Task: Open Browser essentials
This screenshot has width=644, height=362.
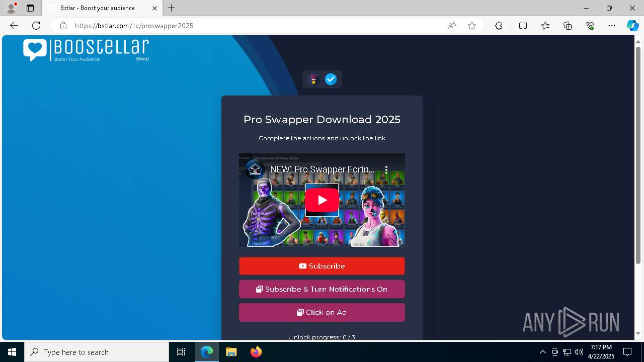Action: pyautogui.click(x=590, y=26)
